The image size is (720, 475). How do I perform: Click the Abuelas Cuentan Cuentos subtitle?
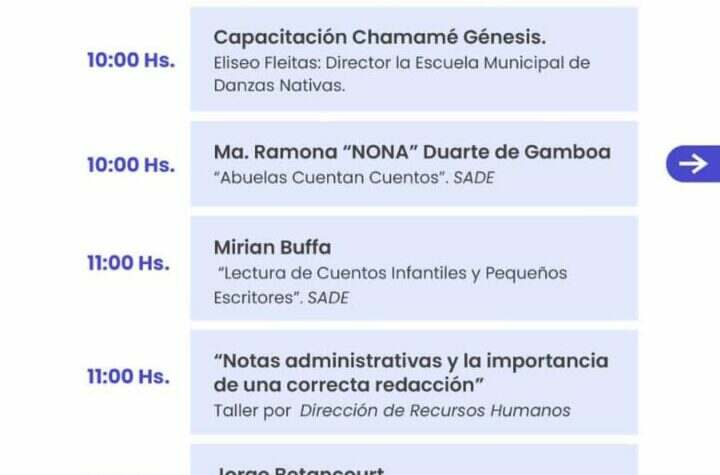point(331,177)
